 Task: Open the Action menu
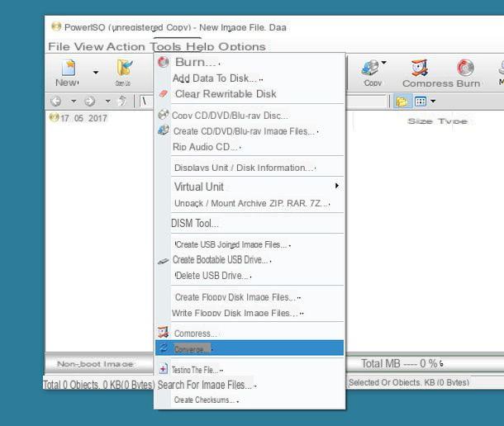126,46
